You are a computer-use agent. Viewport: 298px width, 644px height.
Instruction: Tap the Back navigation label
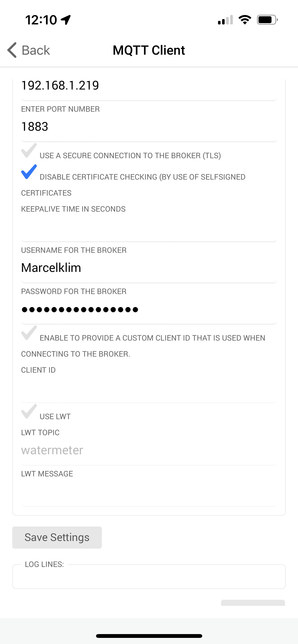36,50
